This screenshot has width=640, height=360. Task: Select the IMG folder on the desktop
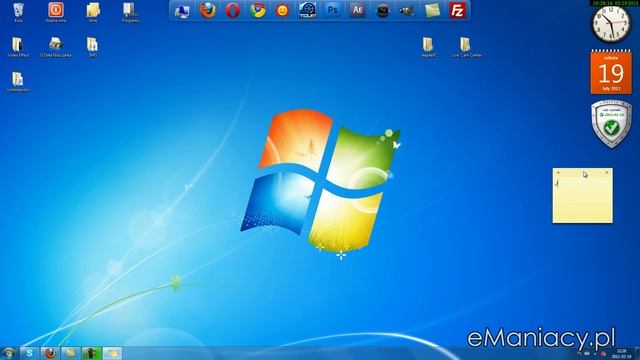point(93,47)
